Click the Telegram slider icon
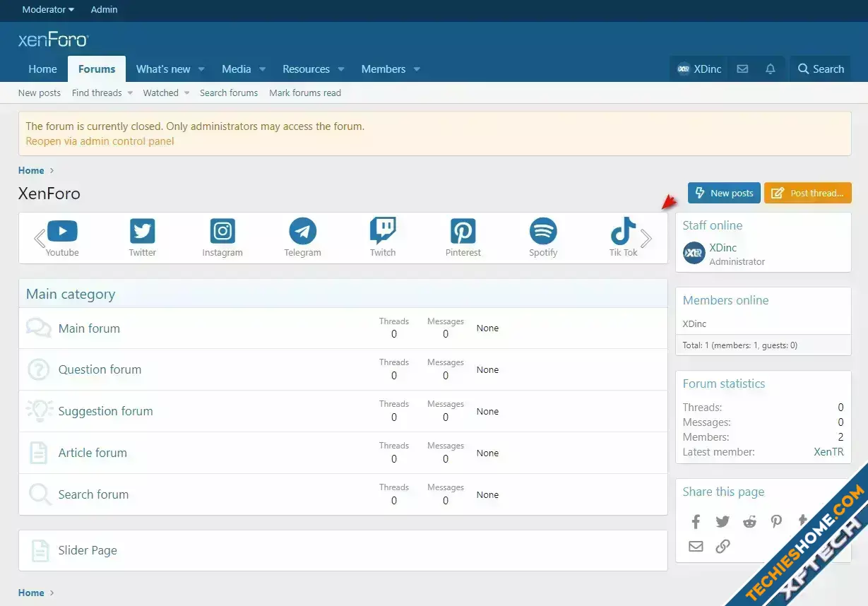Image resolution: width=868 pixels, height=606 pixels. 302,232
